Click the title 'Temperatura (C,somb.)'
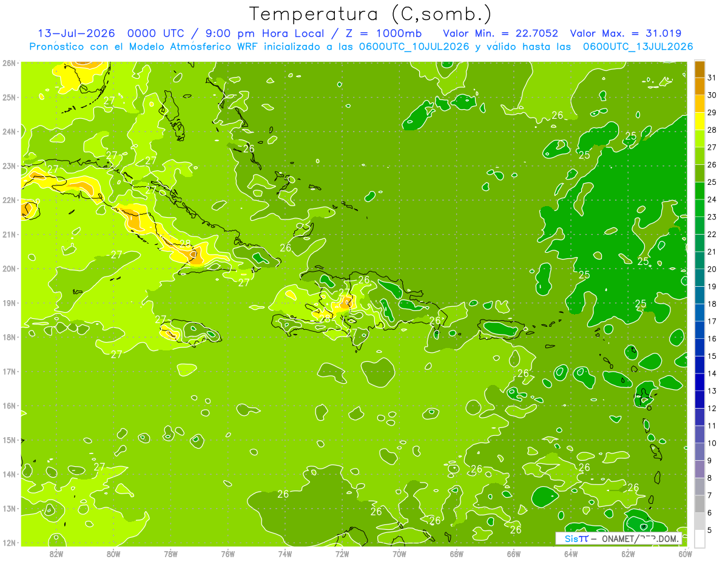Viewport: 728px width, 562px height. [371, 14]
